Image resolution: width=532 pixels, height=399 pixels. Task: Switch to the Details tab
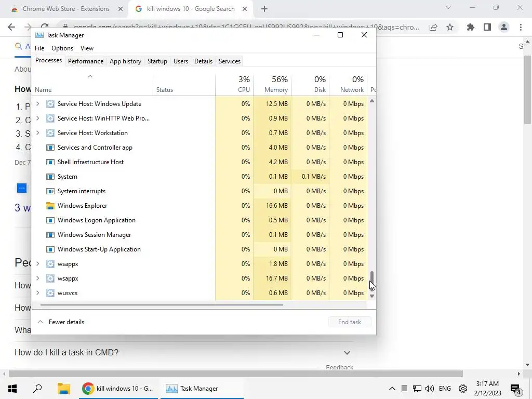coord(203,61)
